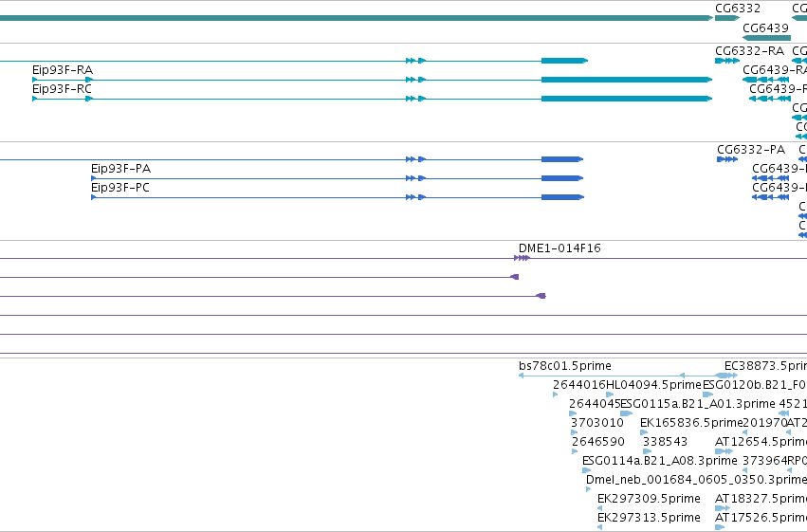
Task: Click the 2646590 EST label
Action: (598, 442)
